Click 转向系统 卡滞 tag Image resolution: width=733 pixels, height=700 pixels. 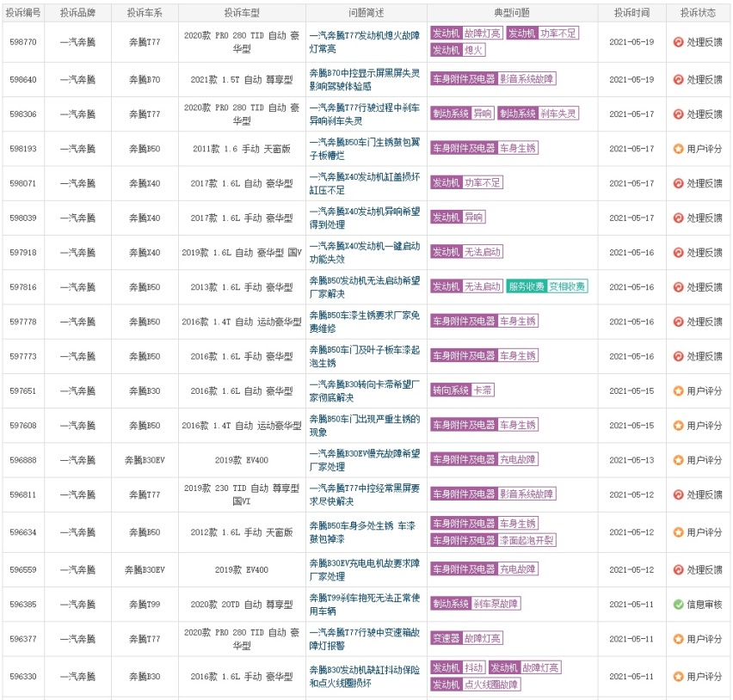pyautogui.click(x=462, y=390)
